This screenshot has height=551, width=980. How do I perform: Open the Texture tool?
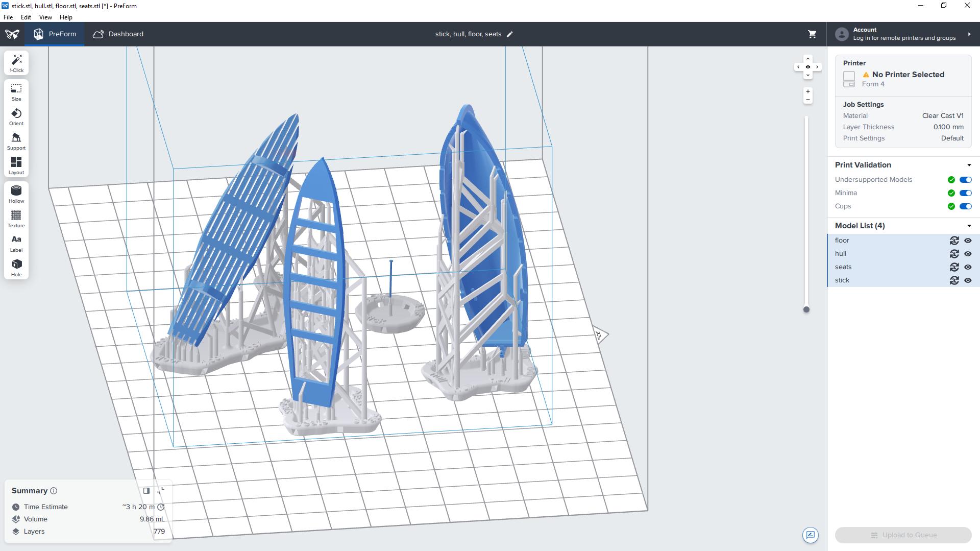[16, 219]
